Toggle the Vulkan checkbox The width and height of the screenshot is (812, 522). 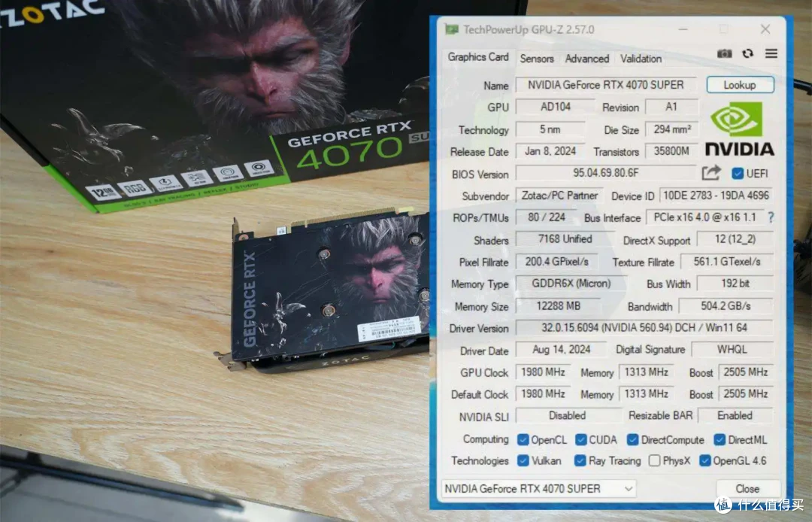pos(523,460)
